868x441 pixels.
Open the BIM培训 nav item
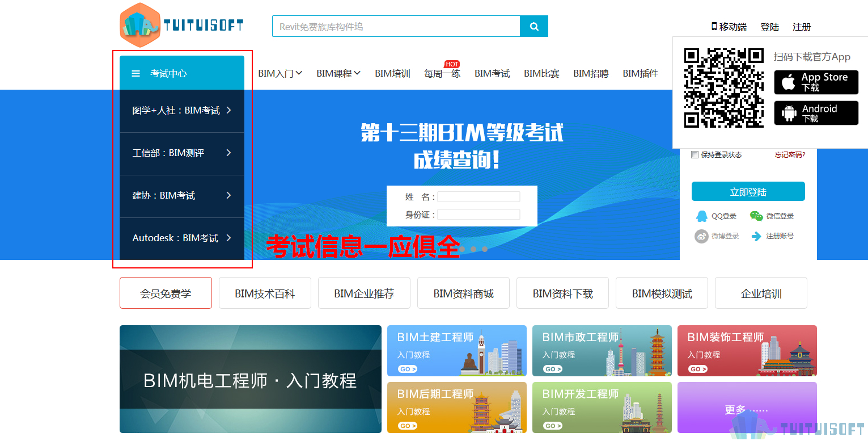[x=392, y=73]
